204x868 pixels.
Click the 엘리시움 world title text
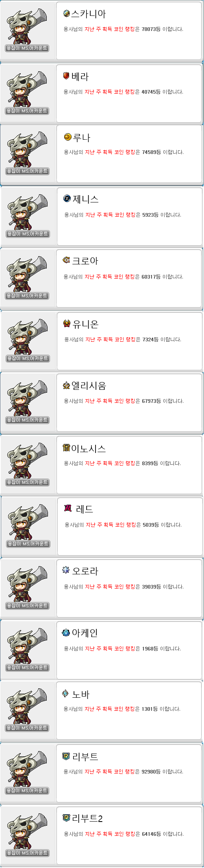[x=89, y=385]
